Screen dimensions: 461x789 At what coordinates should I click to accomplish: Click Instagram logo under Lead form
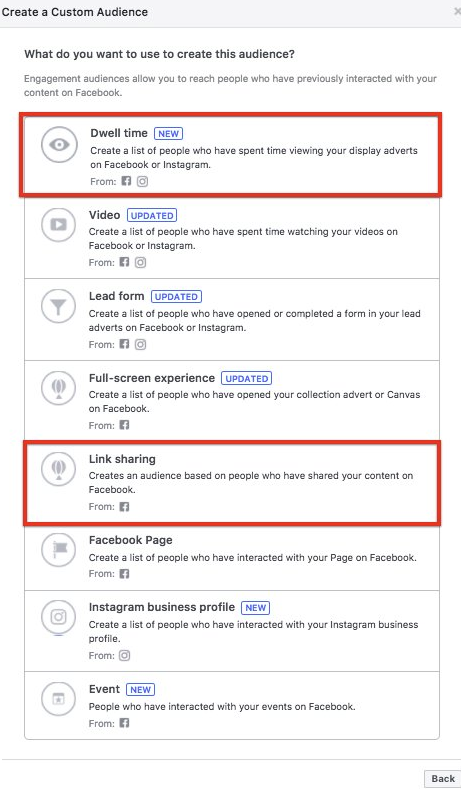tap(140, 344)
